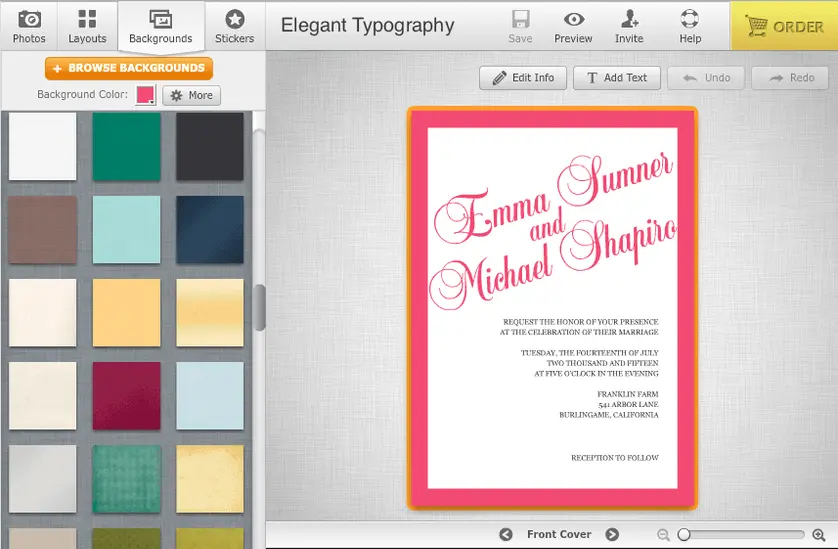Select the navy blue background swatch

pos(210,229)
